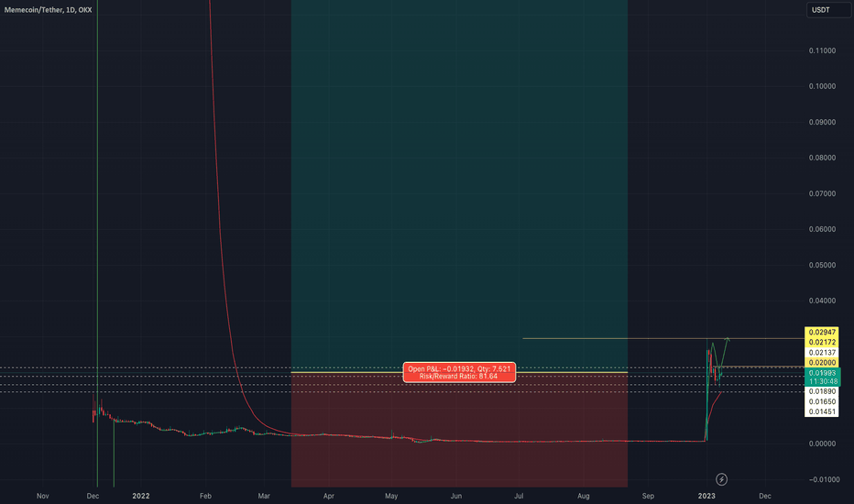The width and height of the screenshot is (854, 504).
Task: Click the Memecoin/Tether, 1D, OKX title
Action: (x=48, y=10)
